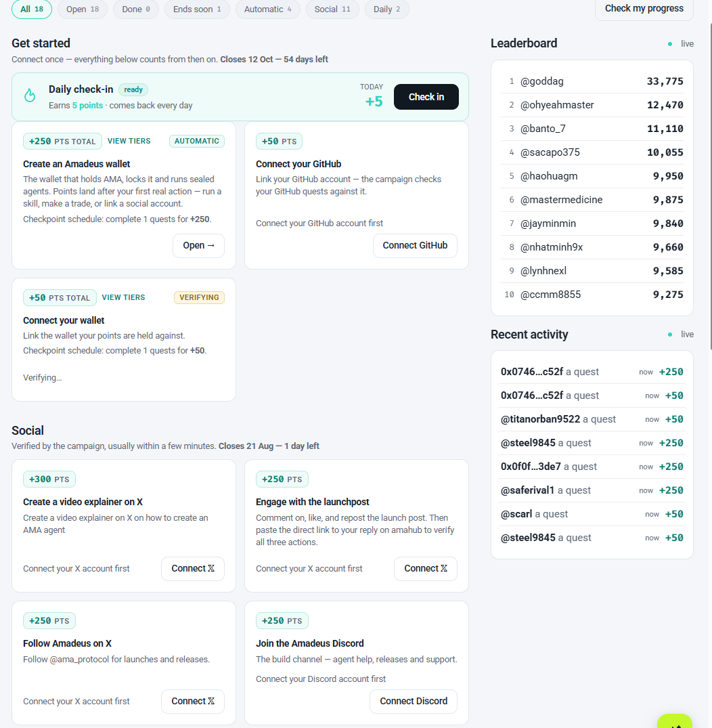Click the live indicator dot next to Leaderboard

pos(670,44)
